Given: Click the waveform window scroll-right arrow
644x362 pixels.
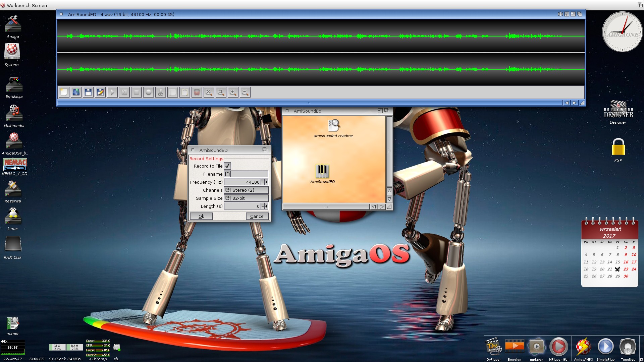Looking at the screenshot, I should click(575, 103).
